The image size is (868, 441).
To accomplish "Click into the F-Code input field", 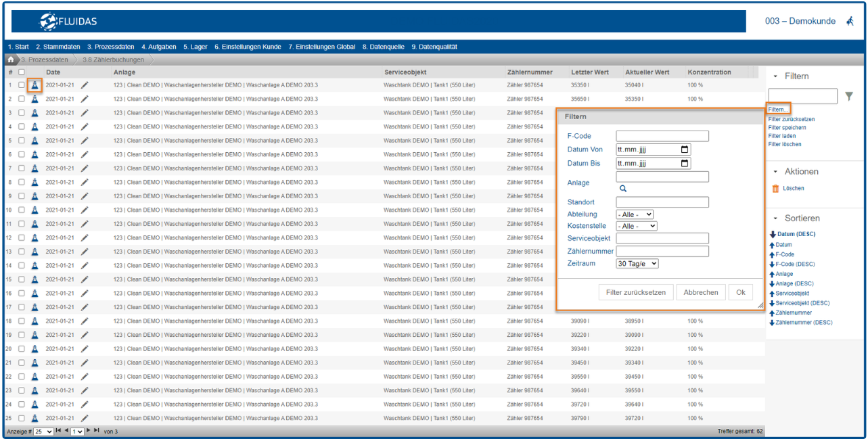I will coord(662,136).
